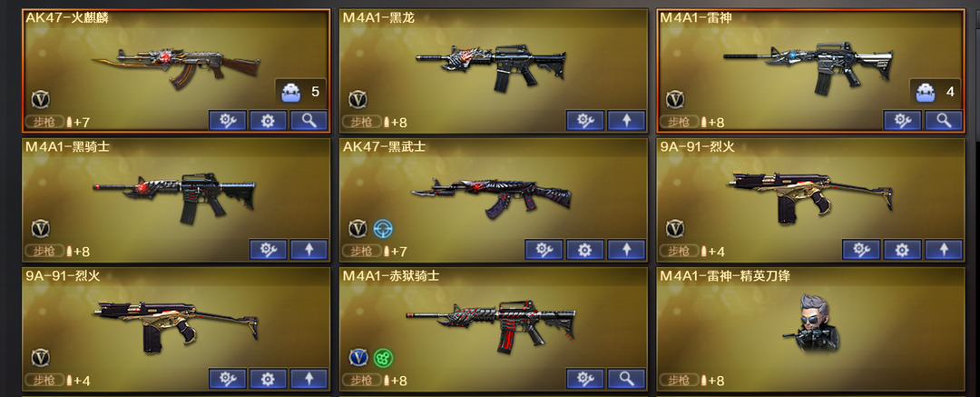Viewport: 980px width, 397px height.
Task: Click the repair wrench on the middle-right 9A-91-烈火 card
Action: (860, 250)
